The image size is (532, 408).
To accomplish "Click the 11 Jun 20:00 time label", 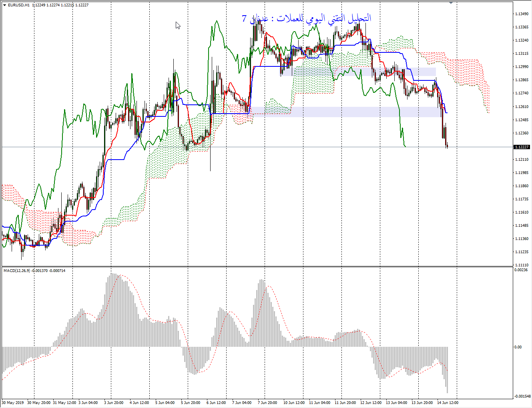I will click(x=345, y=403).
